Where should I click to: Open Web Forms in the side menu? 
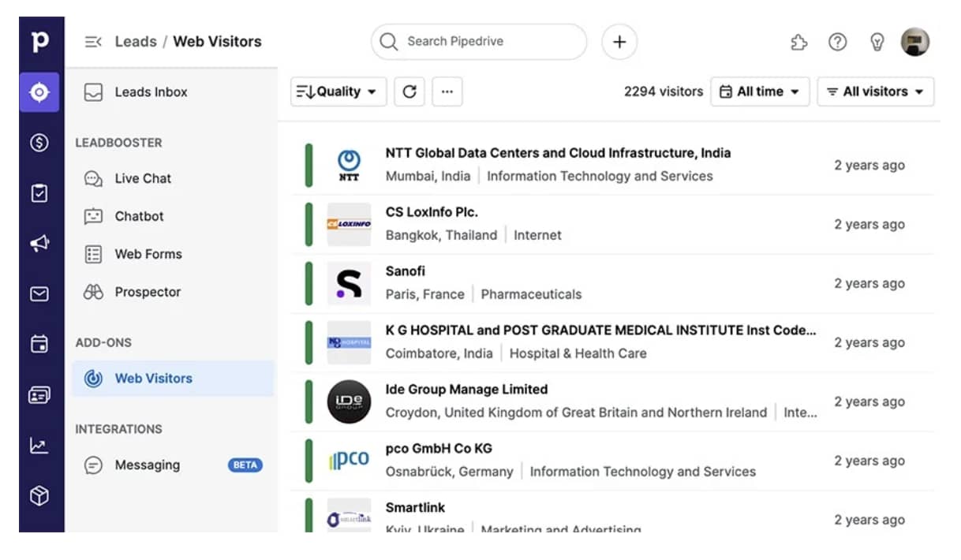pos(173,254)
